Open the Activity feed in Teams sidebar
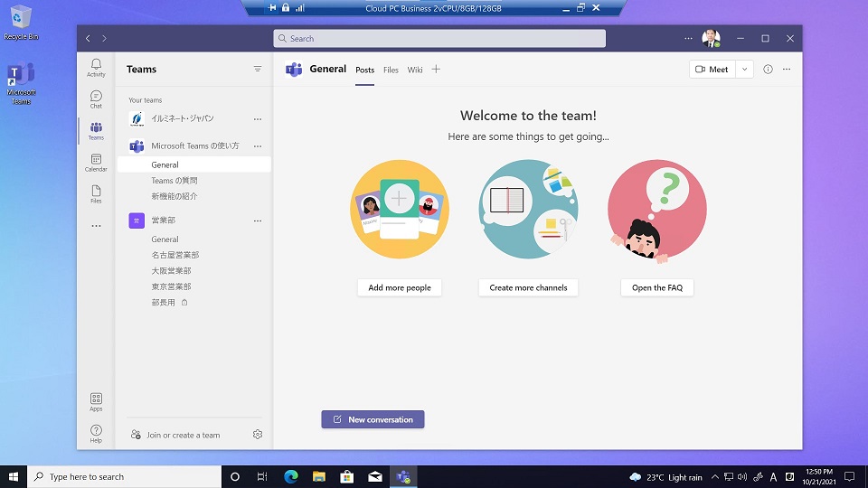Screen dimensions: 868x488 96,68
